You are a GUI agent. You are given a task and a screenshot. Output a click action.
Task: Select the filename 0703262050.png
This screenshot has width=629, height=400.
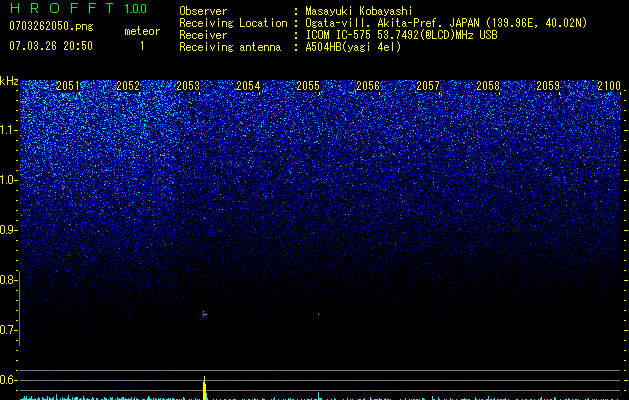pyautogui.click(x=51, y=27)
